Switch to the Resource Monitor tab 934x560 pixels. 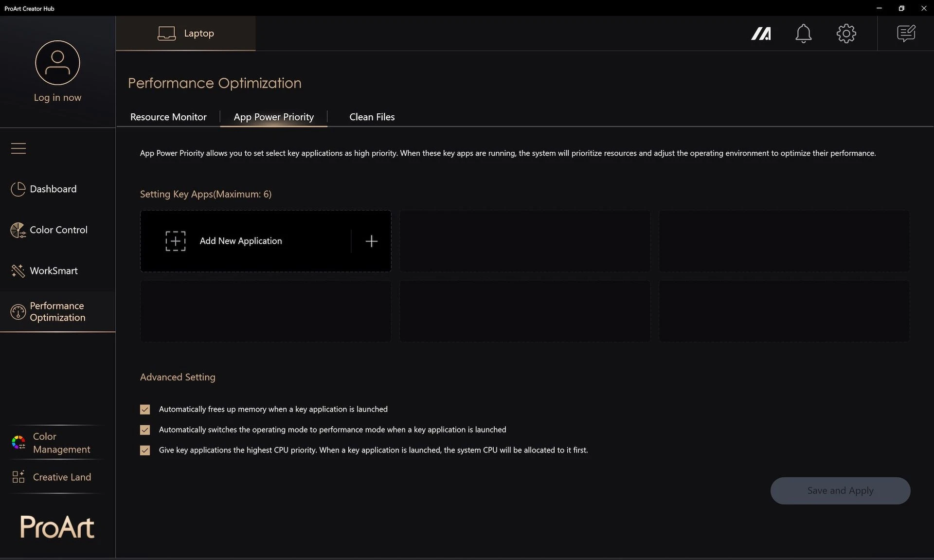[168, 117]
